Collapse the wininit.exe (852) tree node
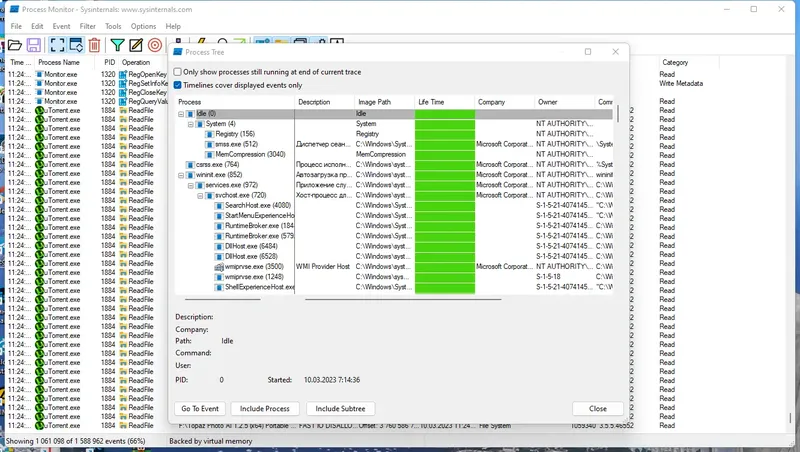800x452 pixels. click(x=181, y=175)
